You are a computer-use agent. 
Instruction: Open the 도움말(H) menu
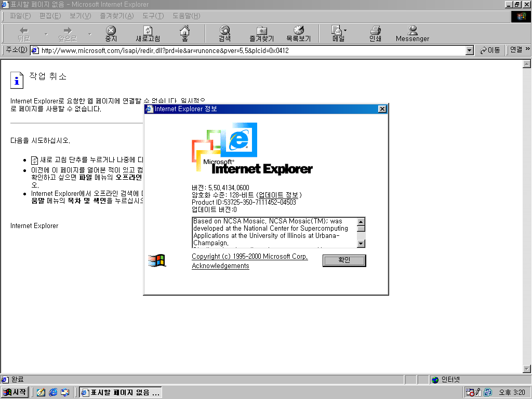187,16
